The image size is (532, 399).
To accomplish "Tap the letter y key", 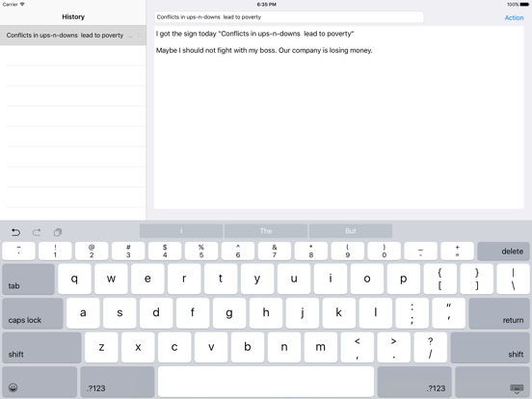I will 257,279.
